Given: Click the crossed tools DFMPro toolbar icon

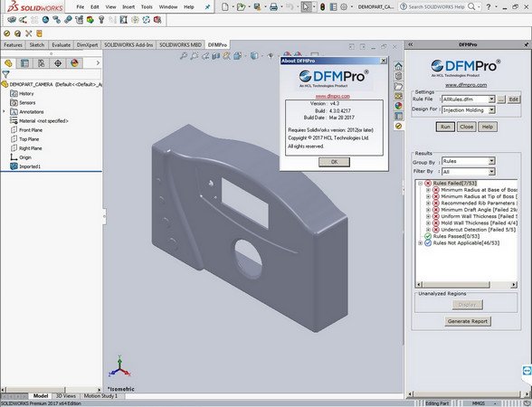Looking at the screenshot, I should (x=29, y=33).
